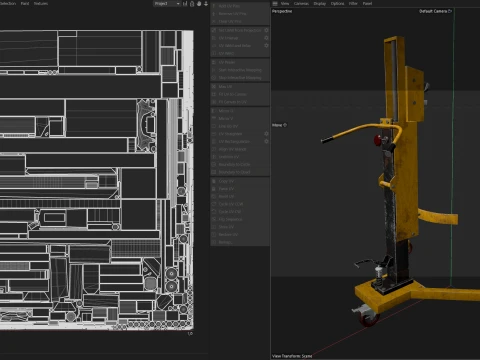Click the Mirror V icon
The width and height of the screenshot is (480, 360).
coord(214,118)
